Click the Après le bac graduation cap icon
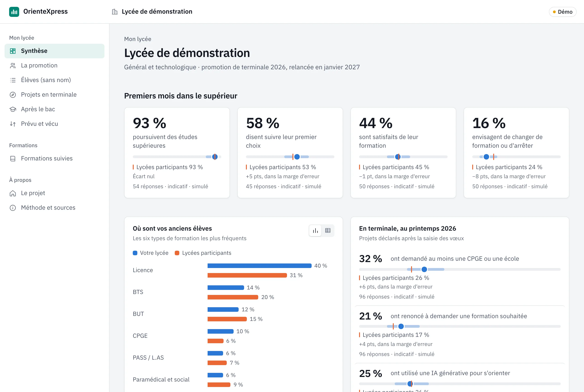Viewport: 584px width, 392px height. [x=13, y=109]
